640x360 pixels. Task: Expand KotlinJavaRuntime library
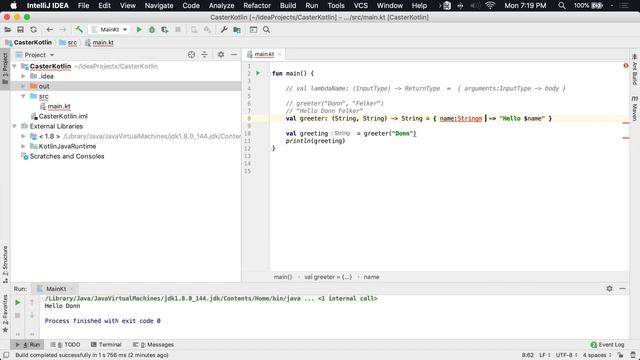click(23, 146)
